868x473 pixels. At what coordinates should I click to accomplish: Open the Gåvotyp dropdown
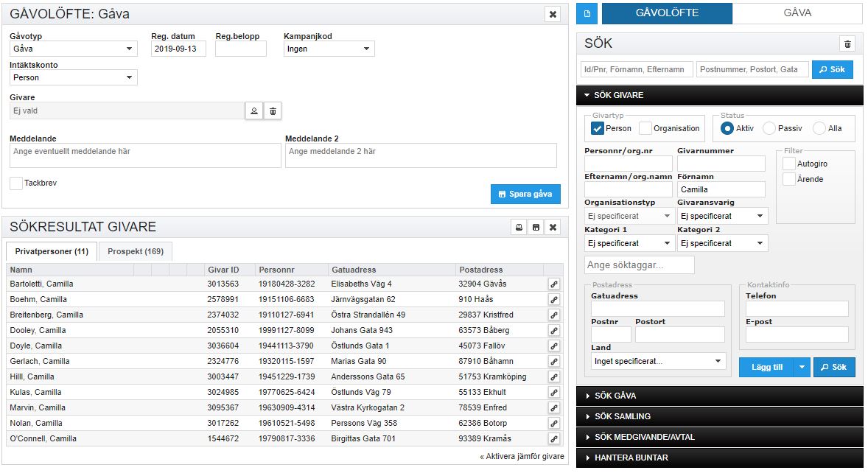pyautogui.click(x=74, y=49)
